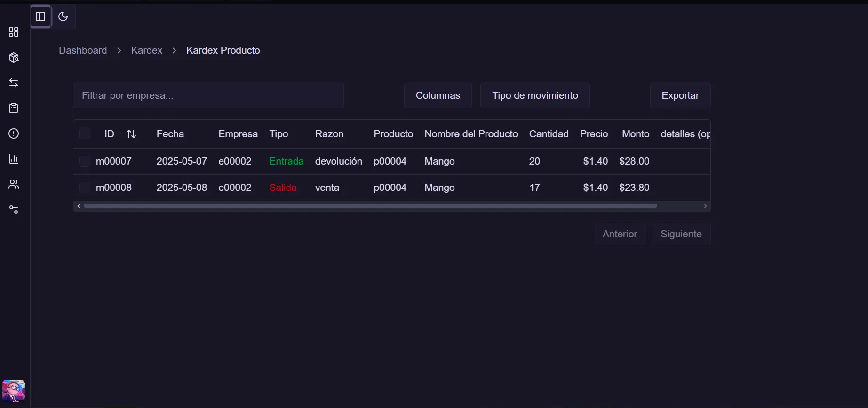Click the Filtrar por empresa input field
Image resolution: width=868 pixels, height=408 pixels.
208,95
